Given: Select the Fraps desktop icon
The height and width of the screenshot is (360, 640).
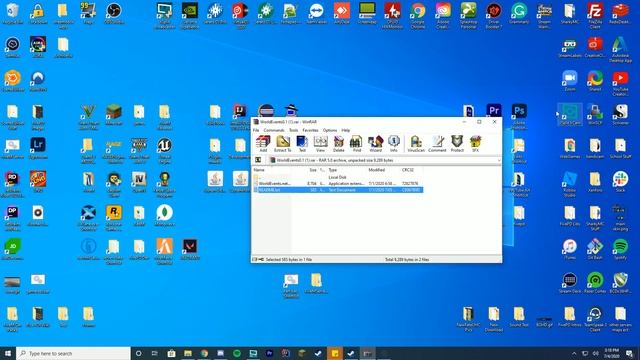Looking at the screenshot, I should tap(88, 13).
